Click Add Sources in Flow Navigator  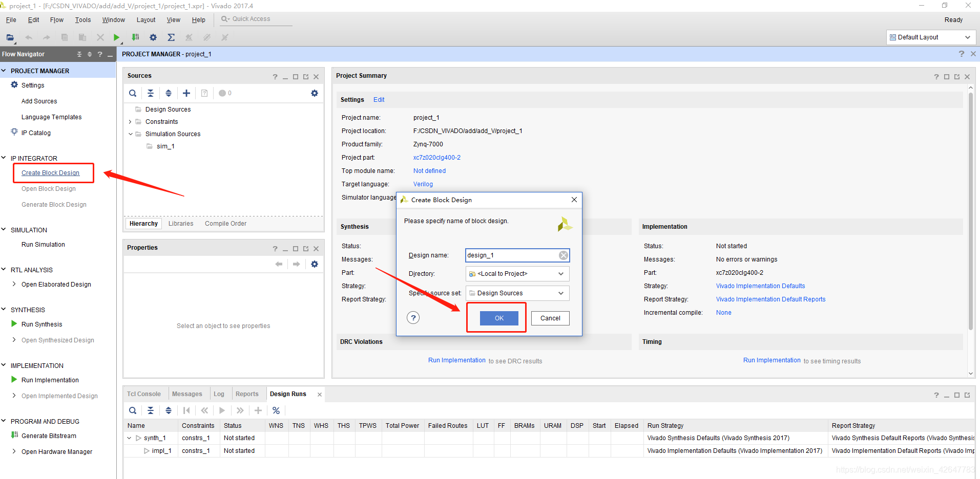[39, 101]
